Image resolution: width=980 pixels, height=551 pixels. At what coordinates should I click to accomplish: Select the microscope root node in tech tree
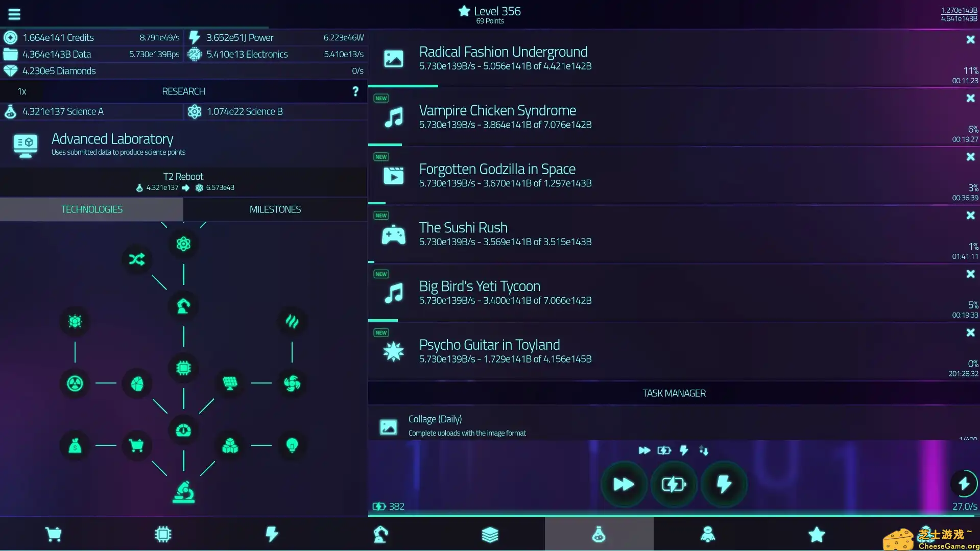point(183,492)
